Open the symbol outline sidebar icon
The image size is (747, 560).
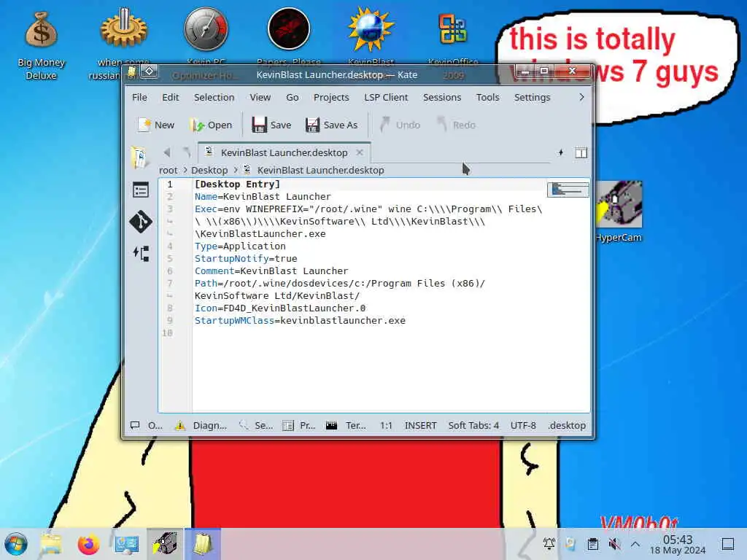point(141,253)
